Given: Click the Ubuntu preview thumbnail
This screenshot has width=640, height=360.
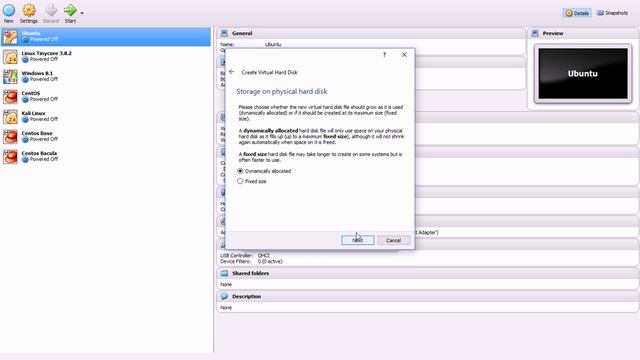Looking at the screenshot, I should 583,74.
